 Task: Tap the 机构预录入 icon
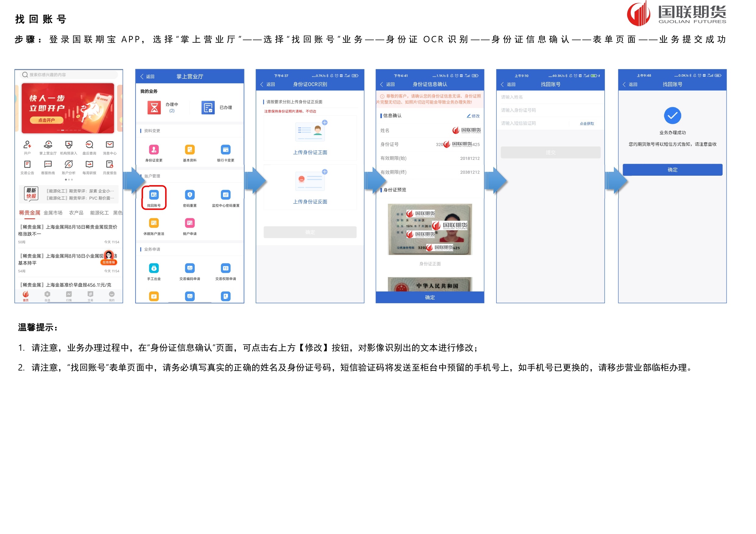pos(69,145)
